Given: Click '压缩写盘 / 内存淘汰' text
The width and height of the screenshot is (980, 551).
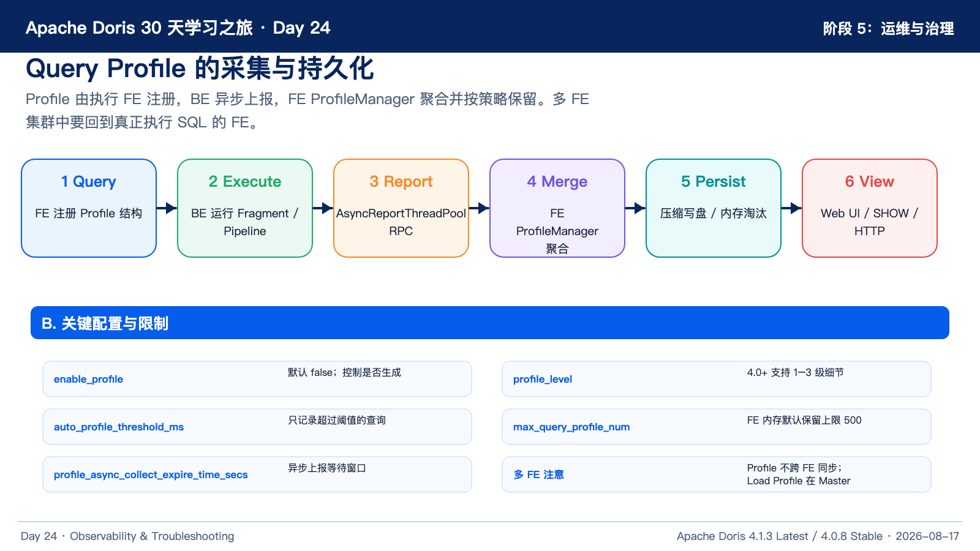Looking at the screenshot, I should [714, 213].
